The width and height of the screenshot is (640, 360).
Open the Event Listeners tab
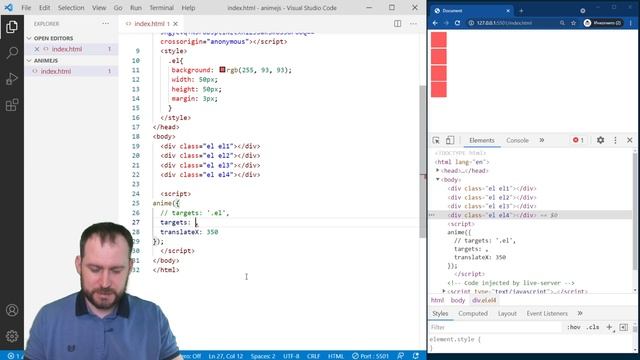pyautogui.click(x=547, y=313)
